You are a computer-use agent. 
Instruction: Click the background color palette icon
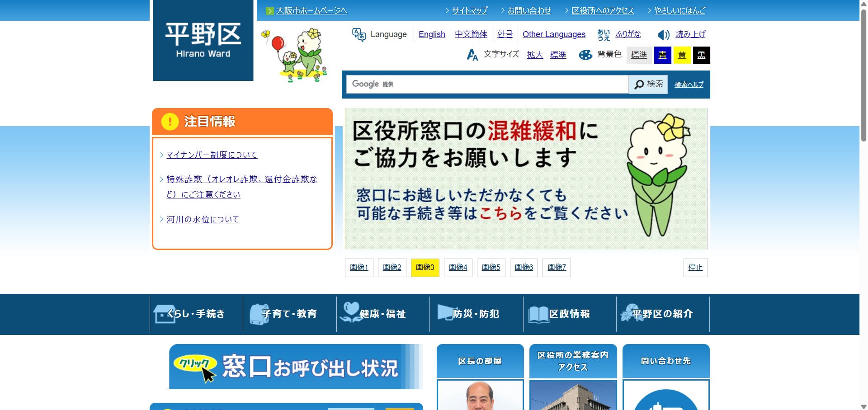(x=585, y=55)
